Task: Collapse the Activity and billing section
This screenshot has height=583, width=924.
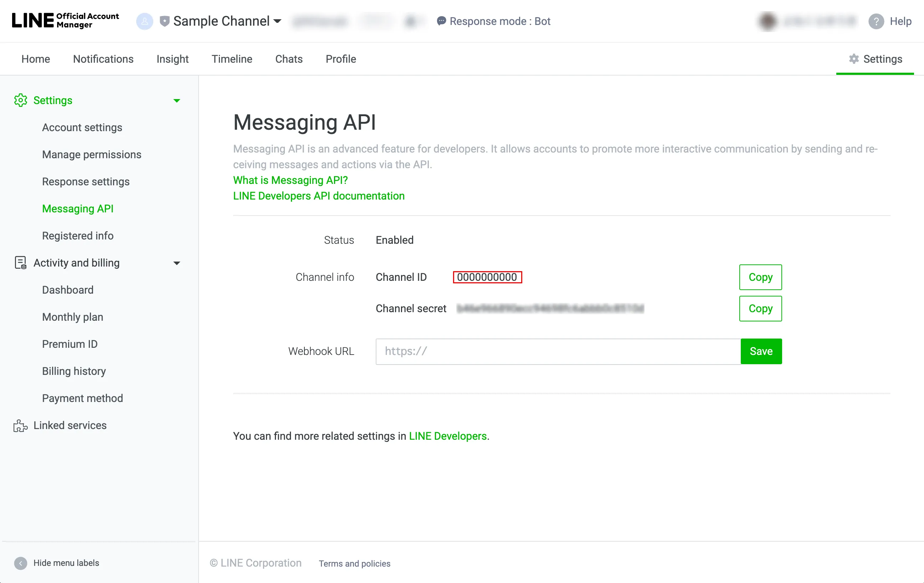Action: 176,263
